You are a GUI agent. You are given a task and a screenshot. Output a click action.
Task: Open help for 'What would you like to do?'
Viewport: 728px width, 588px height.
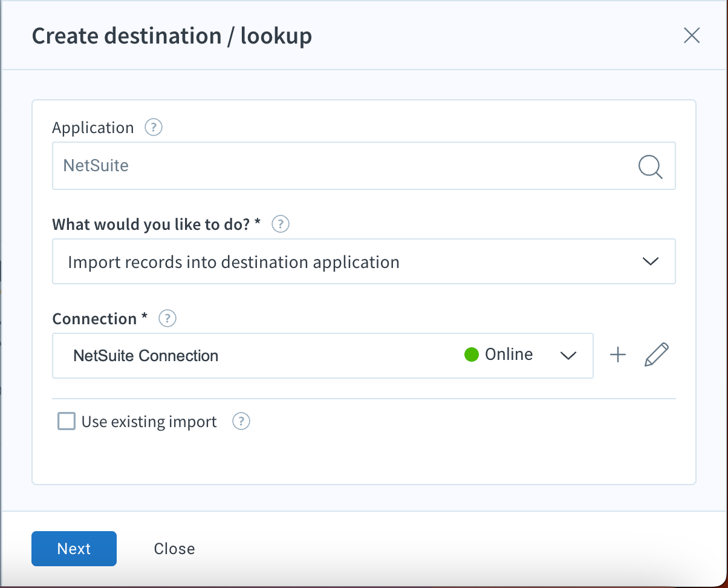[x=281, y=224]
